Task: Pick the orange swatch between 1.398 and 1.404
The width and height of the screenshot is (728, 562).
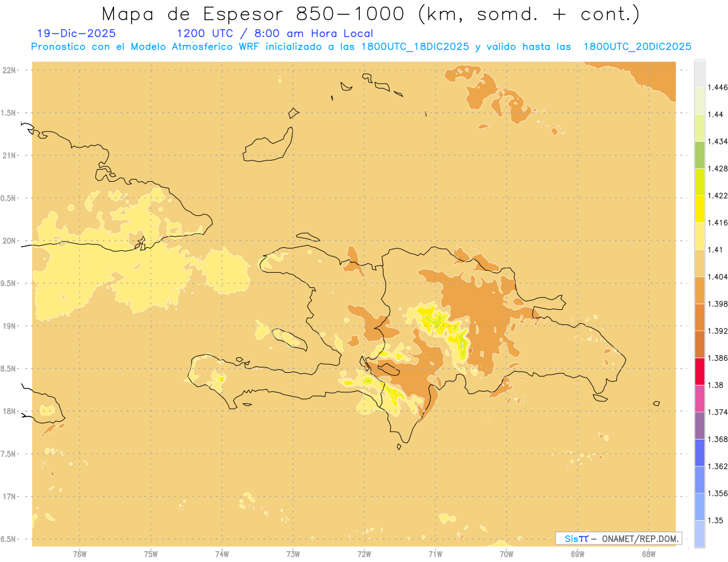Action: pos(699,290)
